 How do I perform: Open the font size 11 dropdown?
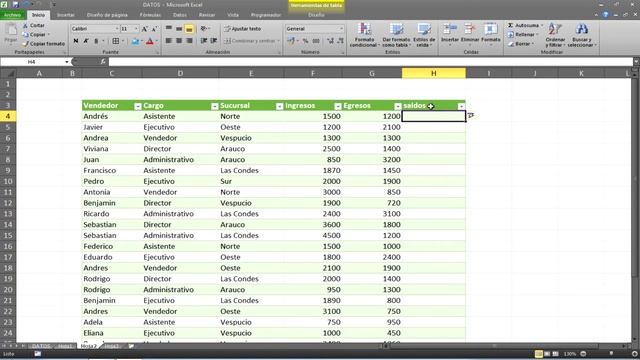(136, 29)
